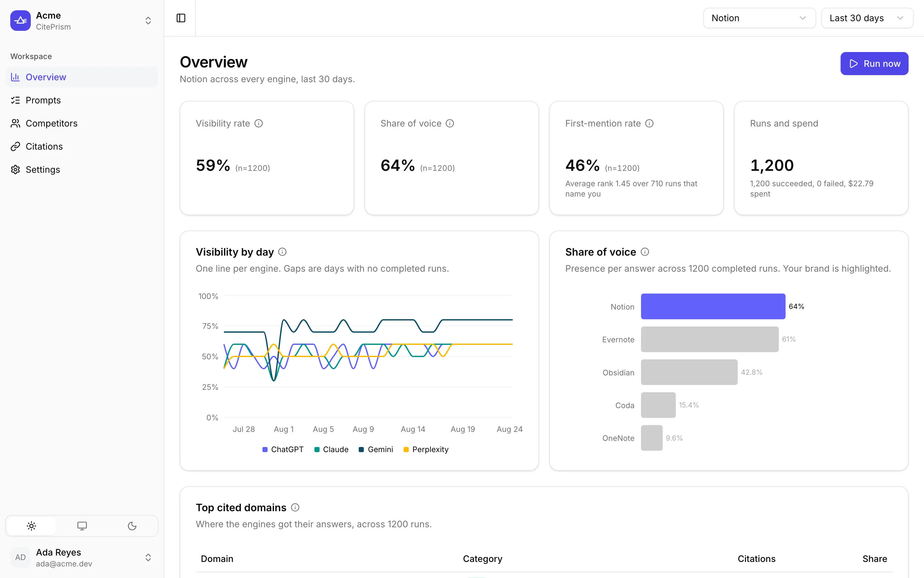Click the Run now button
Screen dimensions: 924x578
pyautogui.click(x=874, y=64)
